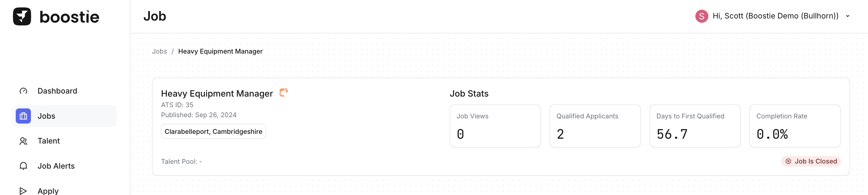Expand the user account dropdown chevron
This screenshot has width=868, height=195.
(847, 16)
